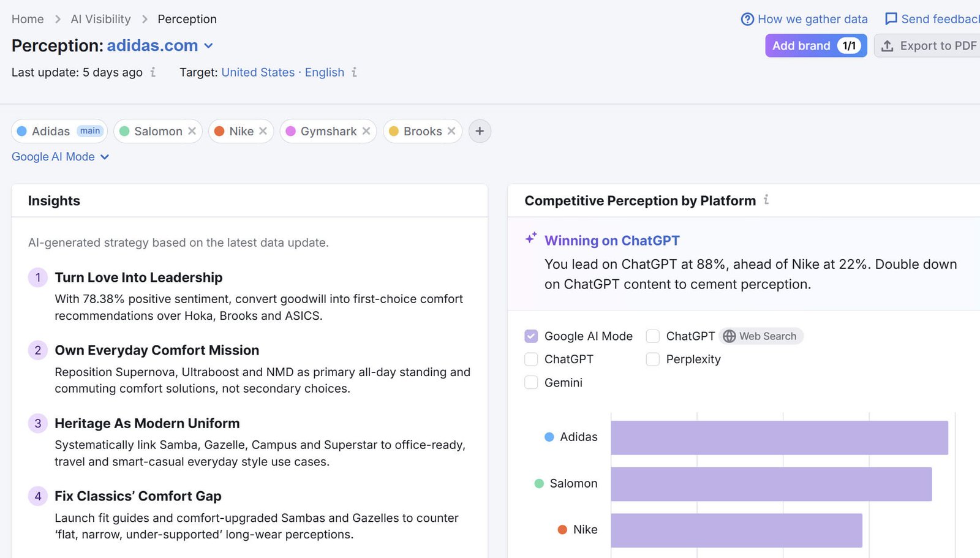The height and width of the screenshot is (558, 980).
Task: Open the United States · English target selector
Action: [x=282, y=72]
